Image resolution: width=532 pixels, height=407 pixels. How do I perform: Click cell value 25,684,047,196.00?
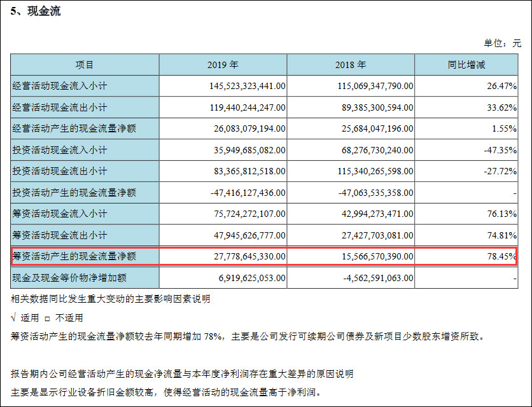point(377,128)
